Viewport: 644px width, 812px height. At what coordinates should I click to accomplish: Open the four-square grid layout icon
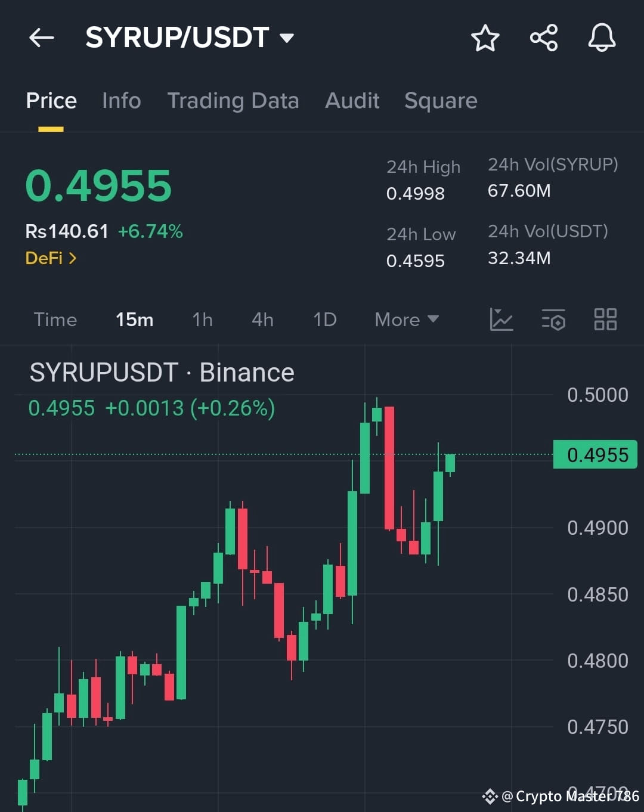point(605,320)
